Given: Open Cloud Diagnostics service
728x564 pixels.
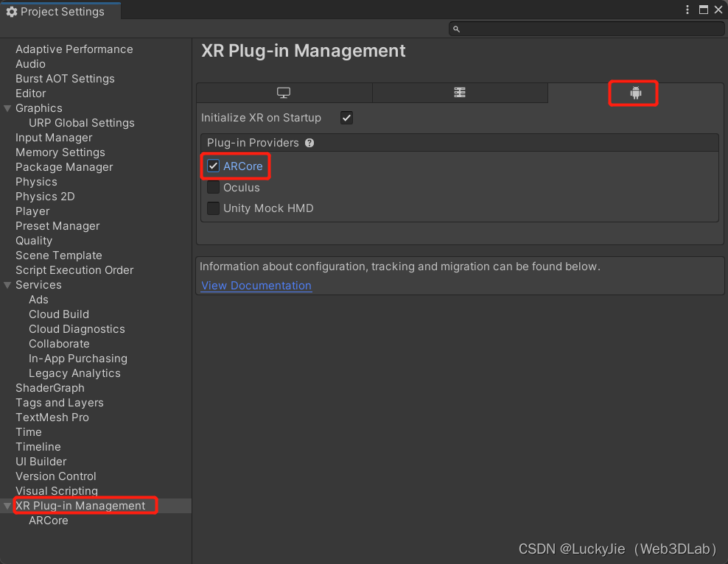Looking at the screenshot, I should 77,329.
